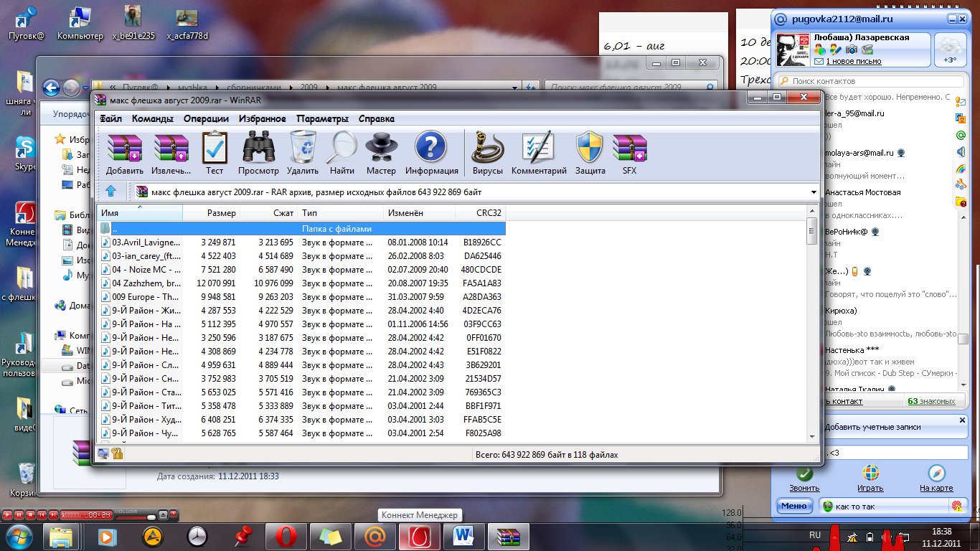Select file 03.Avril_Lavigne row

[x=301, y=242]
